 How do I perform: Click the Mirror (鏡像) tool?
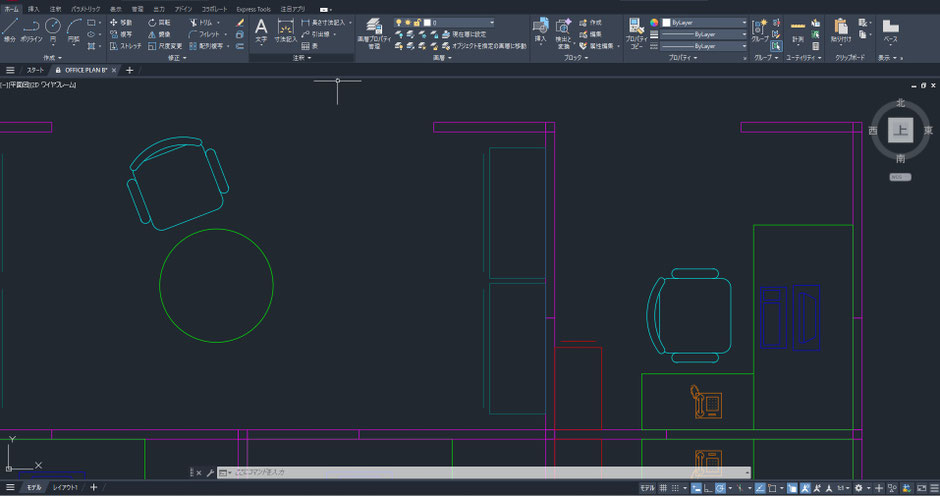click(159, 34)
